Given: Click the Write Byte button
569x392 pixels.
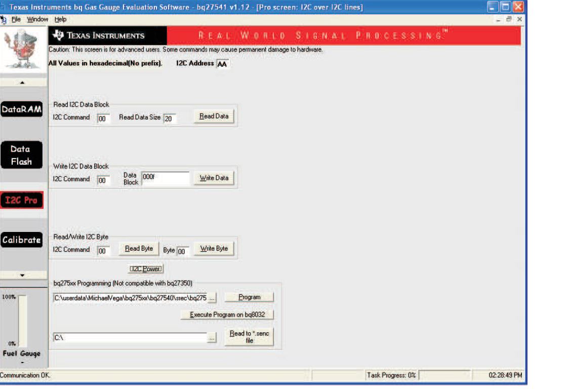Looking at the screenshot, I should tap(214, 249).
